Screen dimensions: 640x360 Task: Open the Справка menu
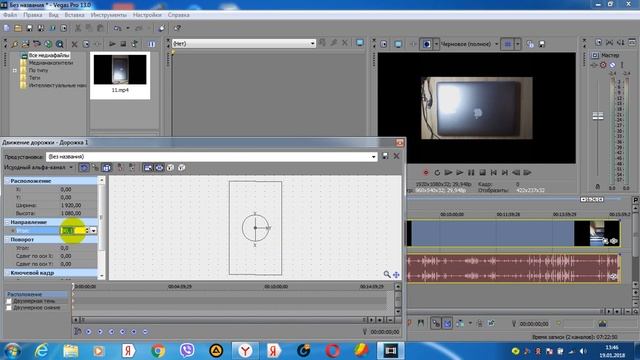[x=178, y=15]
